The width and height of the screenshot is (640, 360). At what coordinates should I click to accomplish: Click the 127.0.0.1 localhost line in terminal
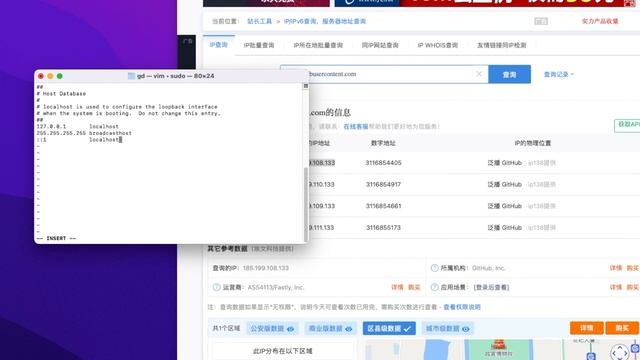78,127
